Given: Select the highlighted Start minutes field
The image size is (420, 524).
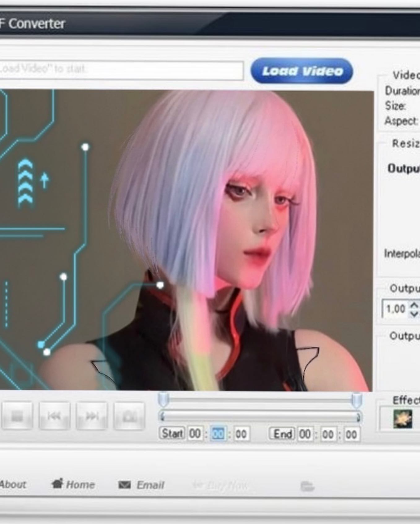Looking at the screenshot, I should point(218,434).
